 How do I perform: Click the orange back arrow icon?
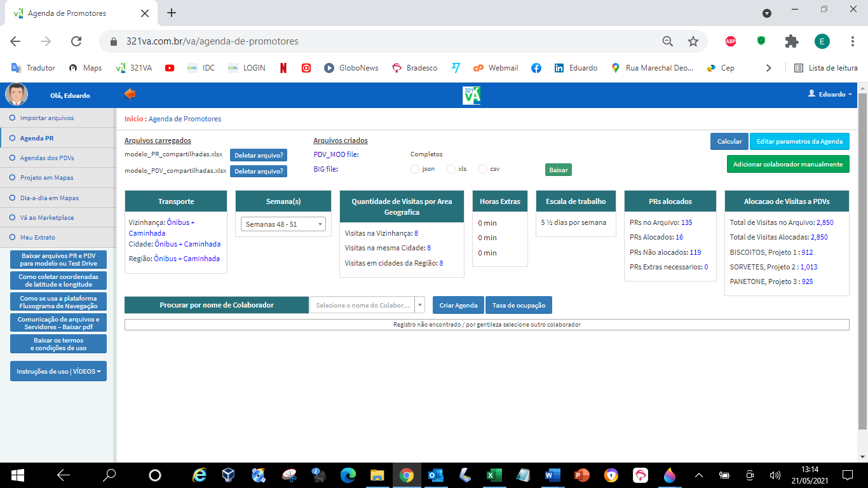tap(130, 94)
